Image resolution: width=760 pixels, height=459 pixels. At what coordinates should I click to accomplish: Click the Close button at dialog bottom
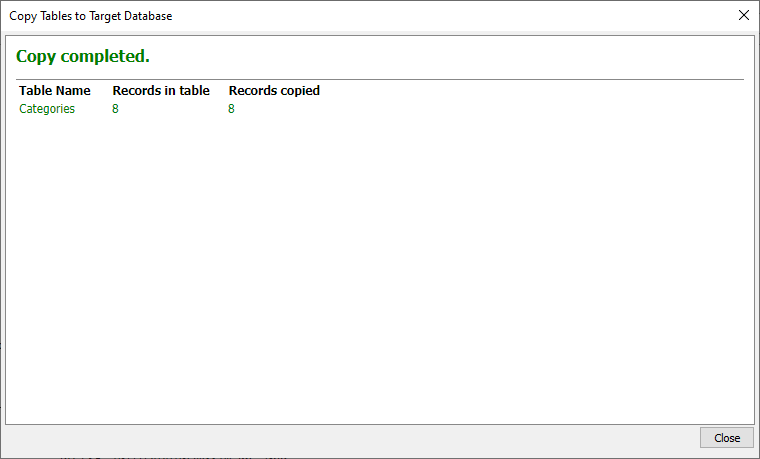pyautogui.click(x=727, y=438)
